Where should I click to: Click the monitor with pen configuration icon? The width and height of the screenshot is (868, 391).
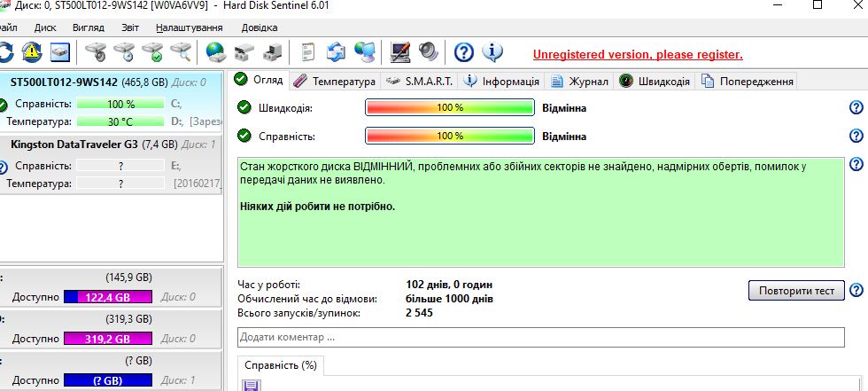399,52
